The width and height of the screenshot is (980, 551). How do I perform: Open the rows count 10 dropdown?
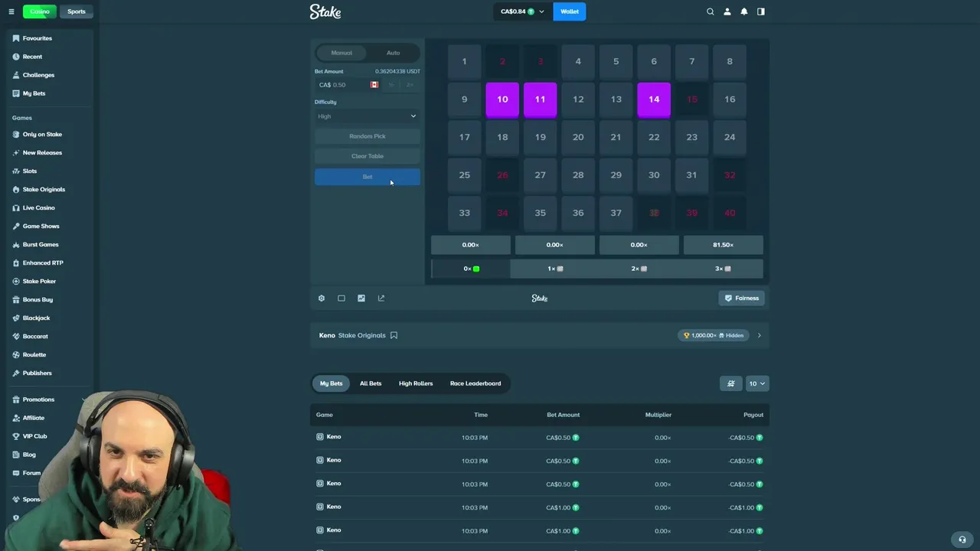[757, 383]
